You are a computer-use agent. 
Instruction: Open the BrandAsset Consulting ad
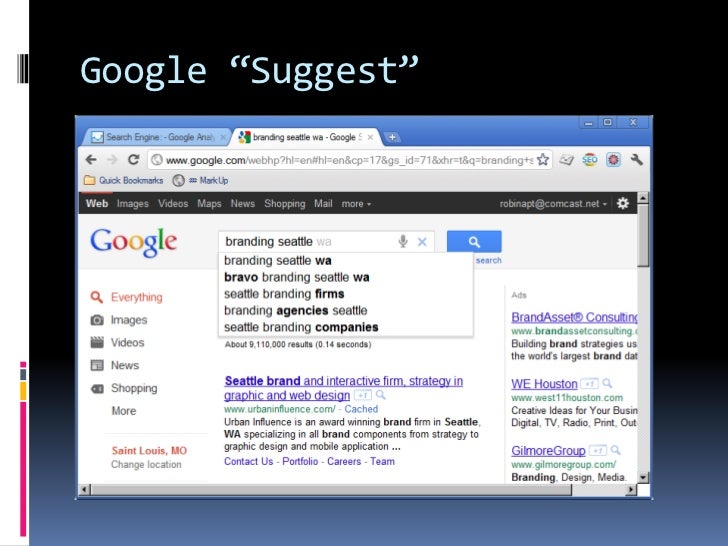(x=574, y=317)
